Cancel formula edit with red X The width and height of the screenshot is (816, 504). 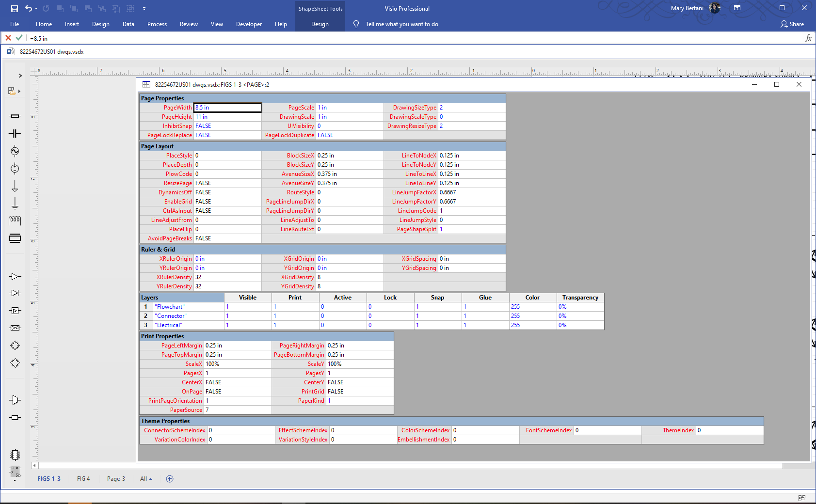coord(8,38)
